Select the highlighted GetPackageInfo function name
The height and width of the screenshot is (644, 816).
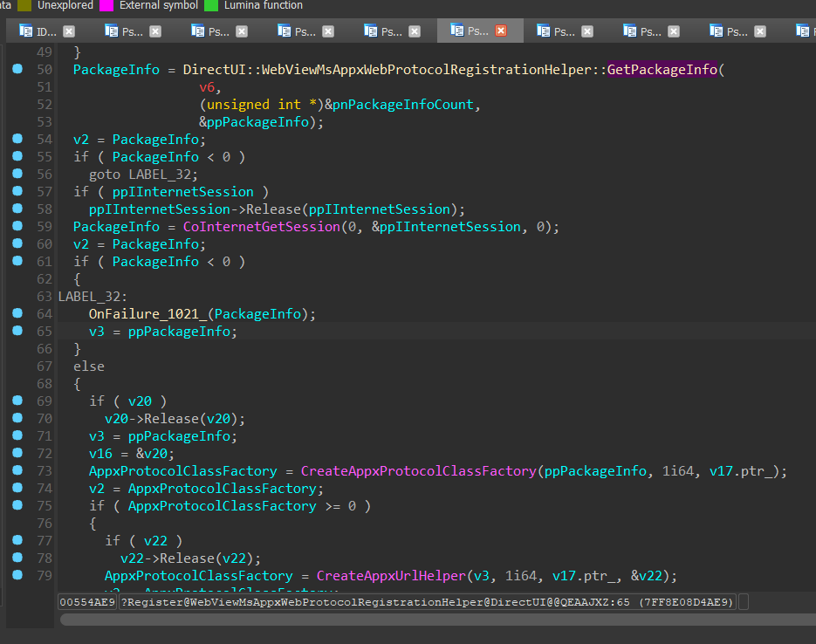click(x=662, y=70)
